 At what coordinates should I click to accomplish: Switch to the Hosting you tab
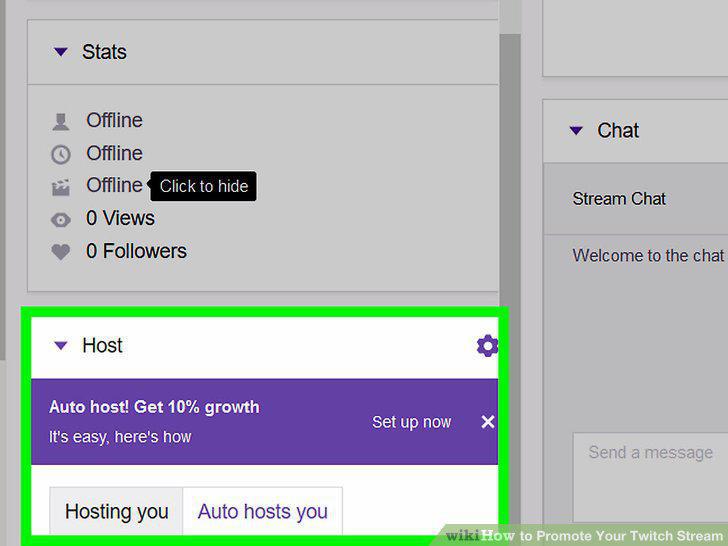[117, 511]
